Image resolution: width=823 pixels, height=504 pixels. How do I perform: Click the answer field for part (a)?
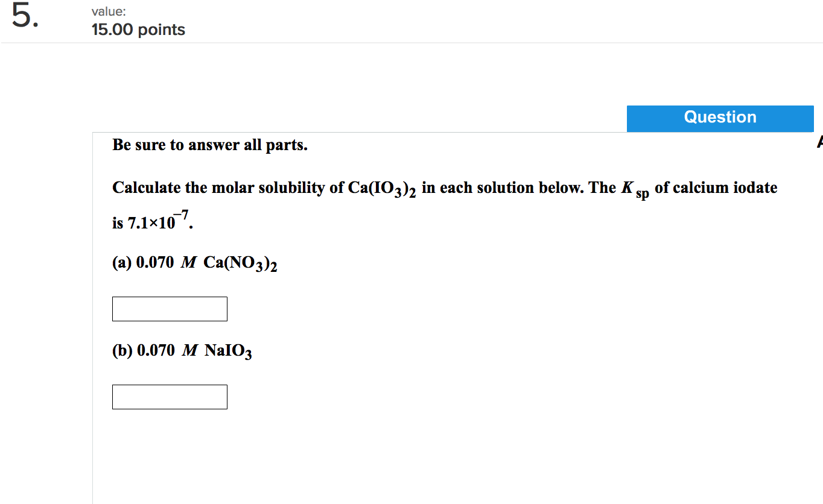click(x=169, y=309)
